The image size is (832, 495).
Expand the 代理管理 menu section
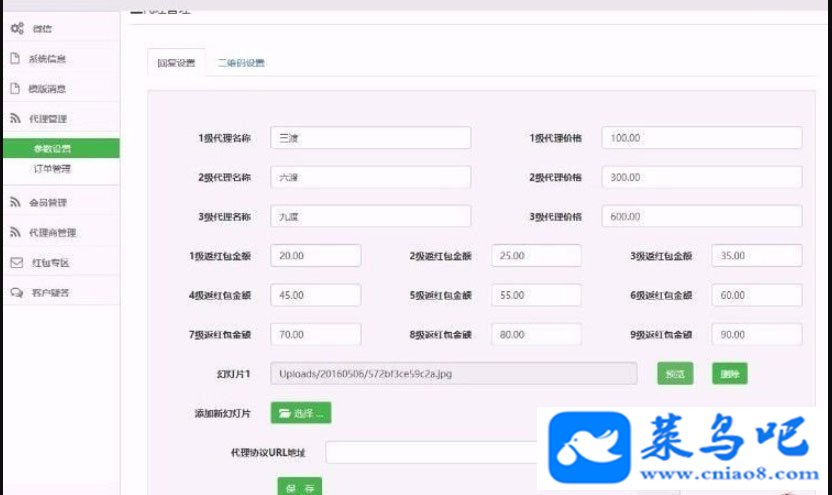62,118
